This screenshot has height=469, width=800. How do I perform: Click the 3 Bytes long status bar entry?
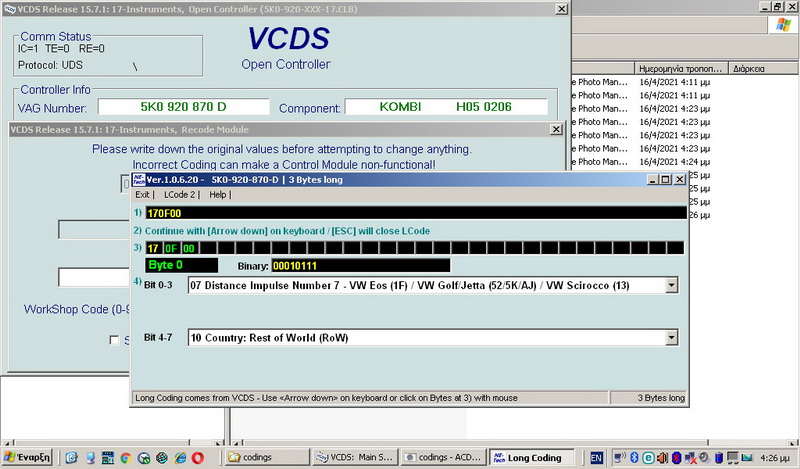(x=649, y=398)
